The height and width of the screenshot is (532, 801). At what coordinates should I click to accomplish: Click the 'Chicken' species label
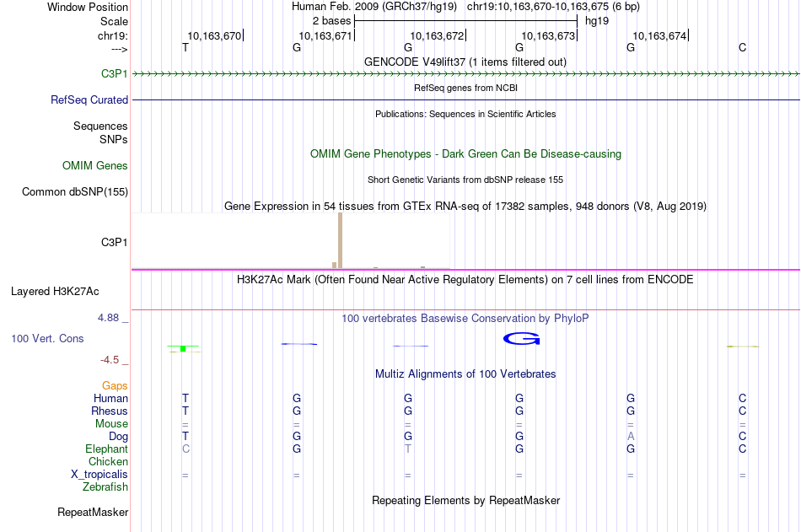tap(108, 461)
